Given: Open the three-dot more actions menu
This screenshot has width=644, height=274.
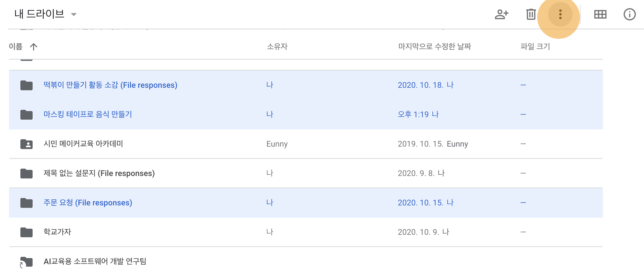Looking at the screenshot, I should (560, 14).
